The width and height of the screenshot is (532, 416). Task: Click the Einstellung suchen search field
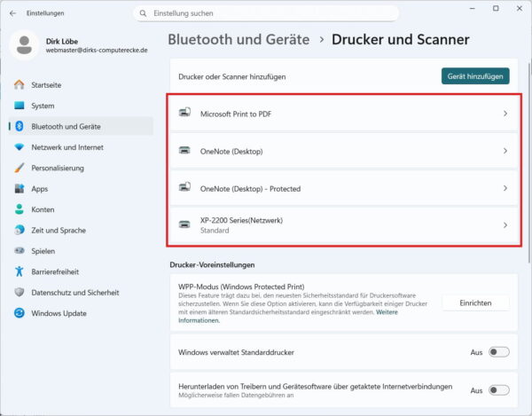click(x=266, y=13)
